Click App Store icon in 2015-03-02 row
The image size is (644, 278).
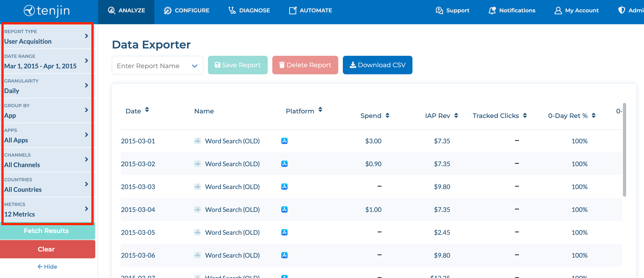(x=284, y=164)
